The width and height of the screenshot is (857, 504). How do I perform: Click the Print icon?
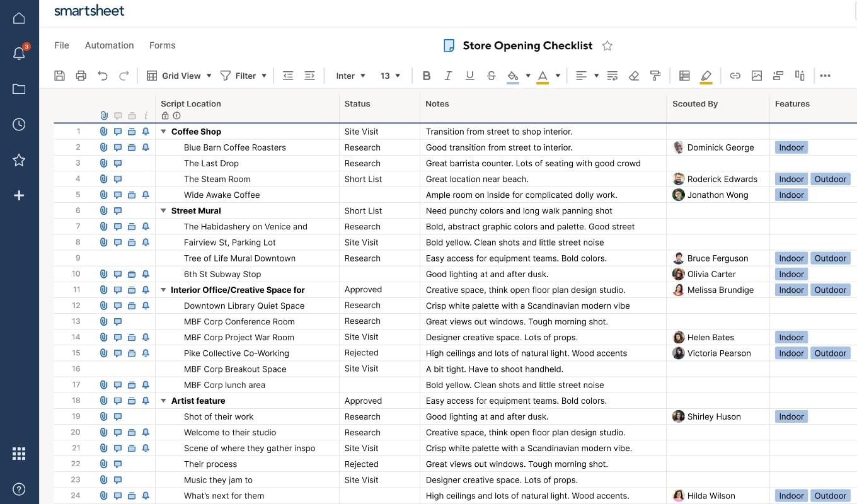[81, 76]
